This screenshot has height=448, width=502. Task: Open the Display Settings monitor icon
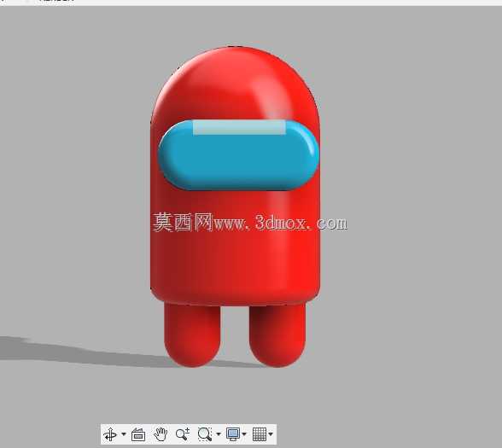click(x=233, y=434)
